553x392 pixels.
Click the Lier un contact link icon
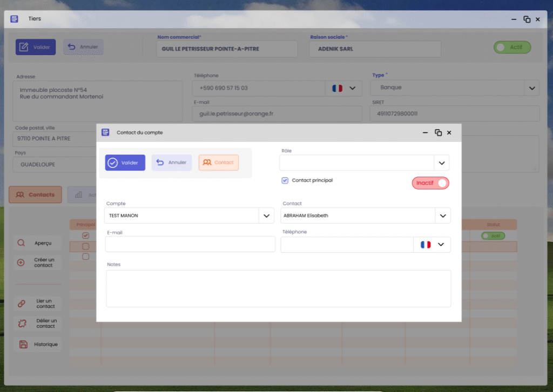click(22, 303)
